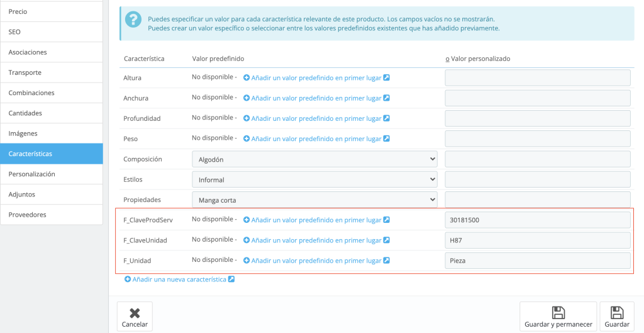Add predefined value link for F_ClaveUnidad
644x333 pixels.
316,240
